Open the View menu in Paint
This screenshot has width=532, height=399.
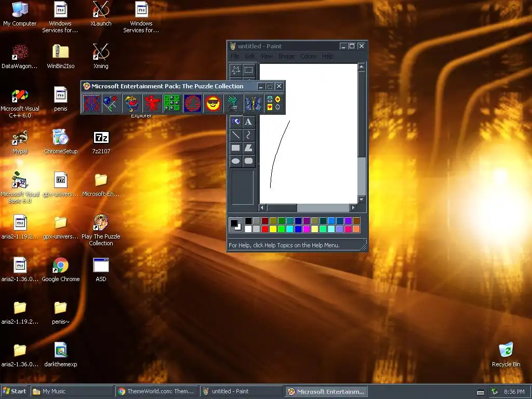click(267, 56)
